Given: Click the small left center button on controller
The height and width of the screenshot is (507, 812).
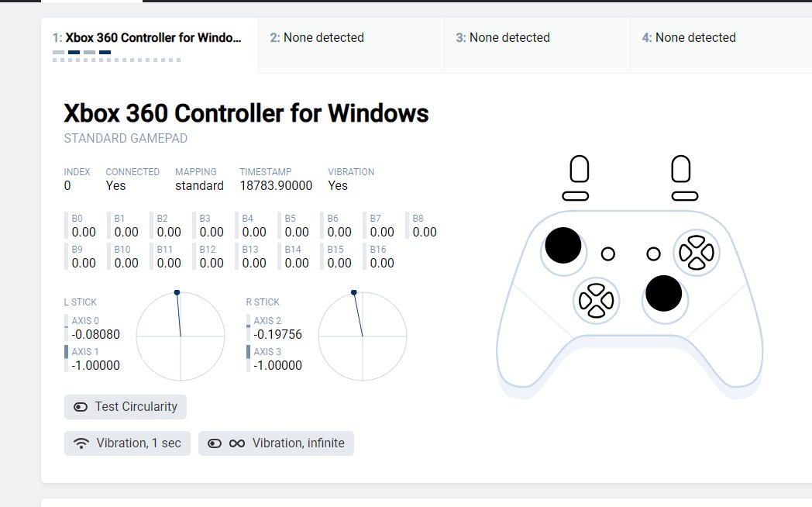Looking at the screenshot, I should 608,254.
